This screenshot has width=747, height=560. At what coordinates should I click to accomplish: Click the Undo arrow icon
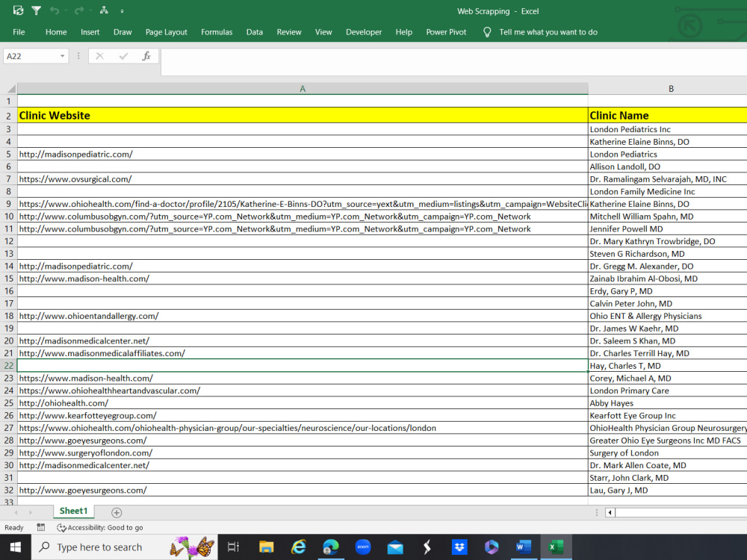[x=55, y=10]
